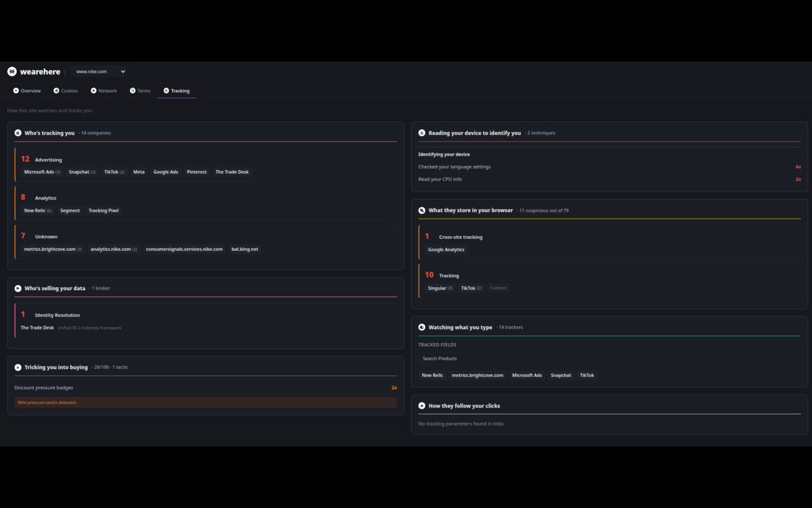Viewport: 812px width, 508px height.
Task: Select the Tracking tab
Action: [176, 91]
